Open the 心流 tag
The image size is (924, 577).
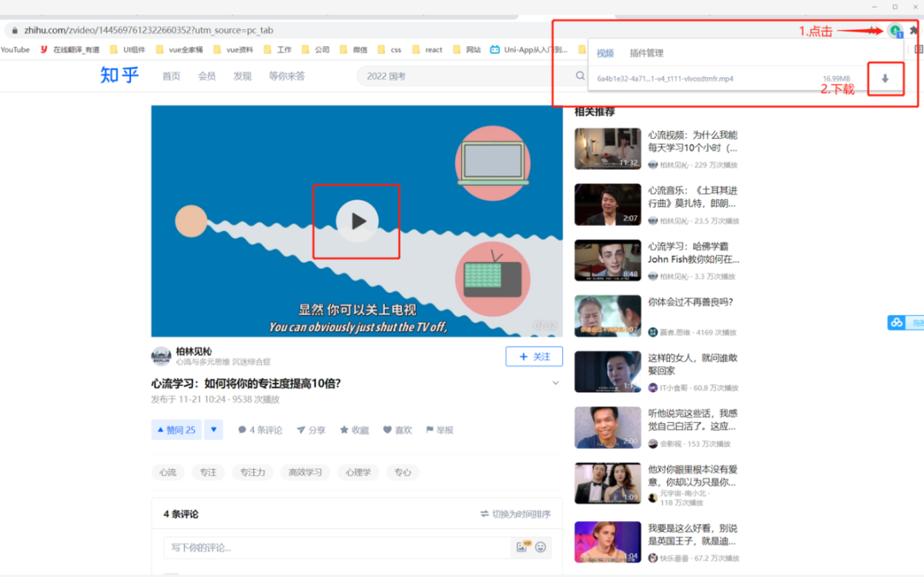pos(168,472)
